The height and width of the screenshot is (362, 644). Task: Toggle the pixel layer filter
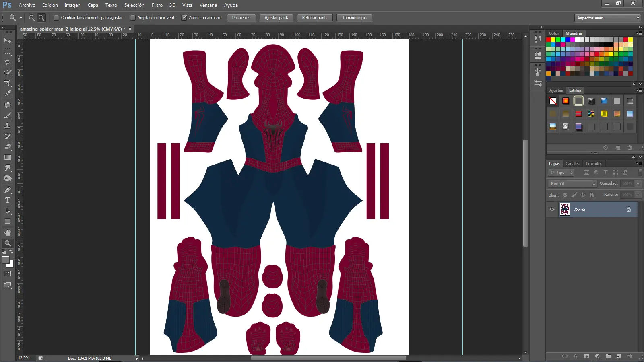tap(586, 173)
